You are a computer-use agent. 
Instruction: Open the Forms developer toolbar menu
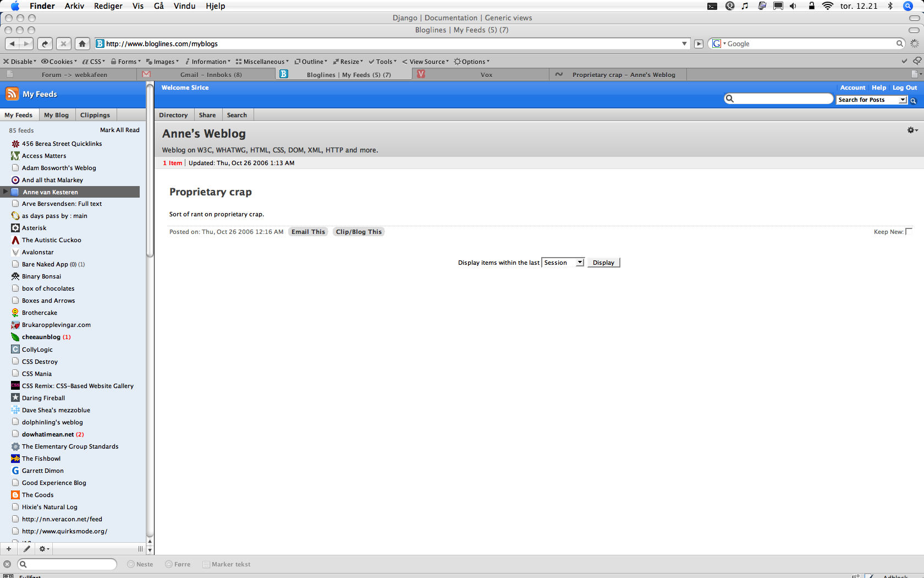pos(126,62)
